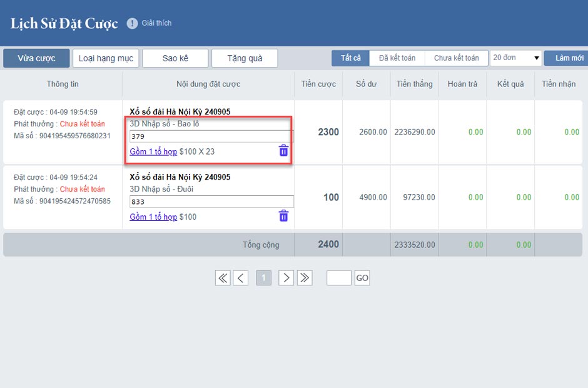Go to previous page arrow
Viewport: 588px width, 388px height.
tap(241, 278)
